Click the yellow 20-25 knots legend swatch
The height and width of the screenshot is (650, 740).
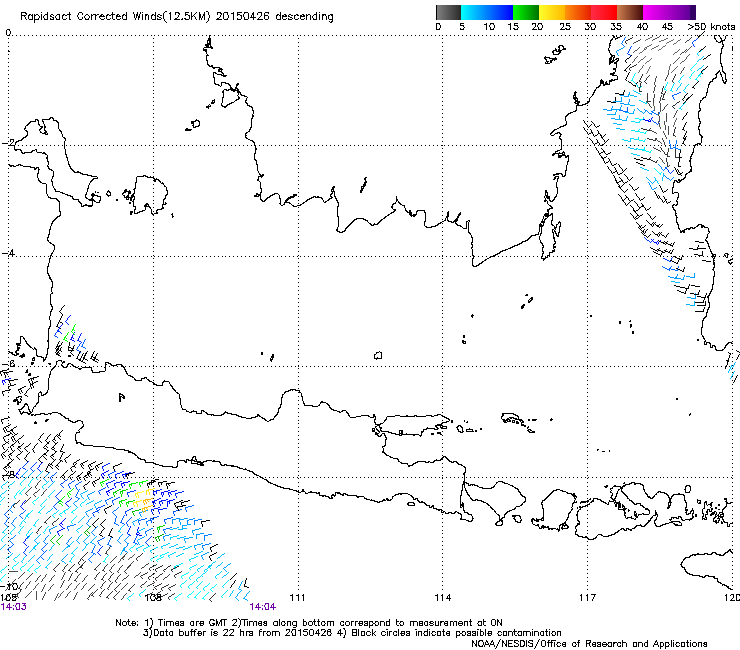552,12
